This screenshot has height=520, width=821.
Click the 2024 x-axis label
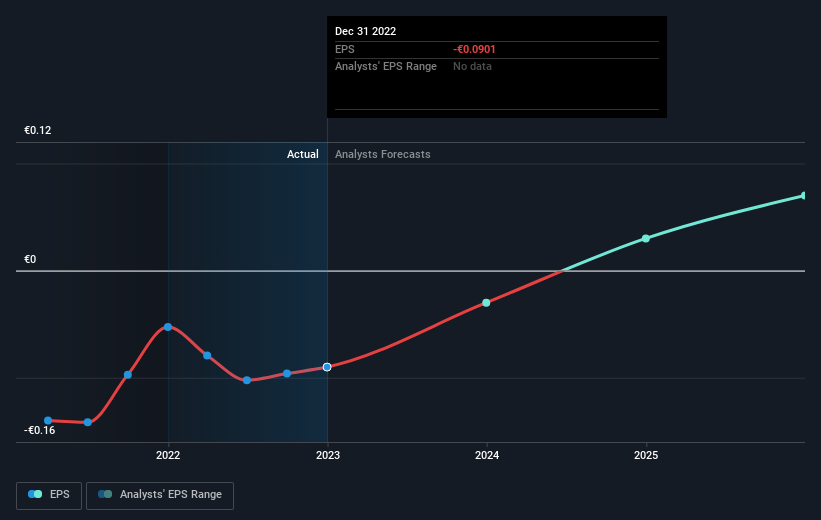(x=487, y=455)
